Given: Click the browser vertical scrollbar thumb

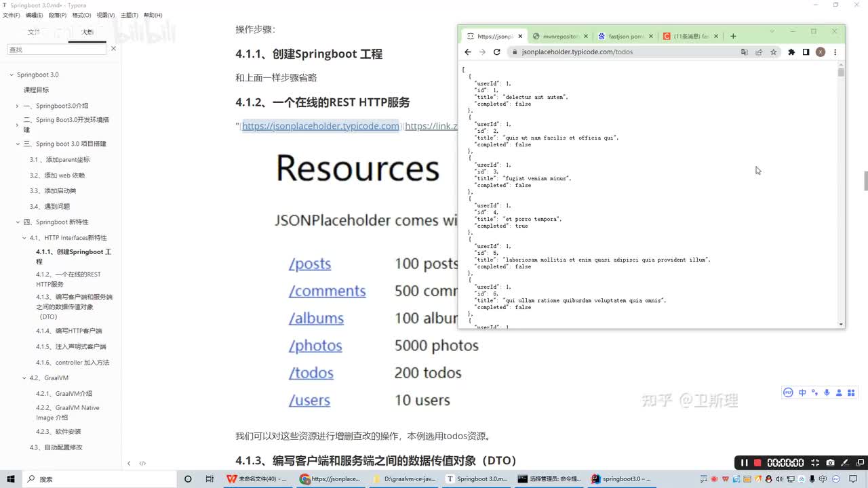Looking at the screenshot, I should [x=841, y=72].
